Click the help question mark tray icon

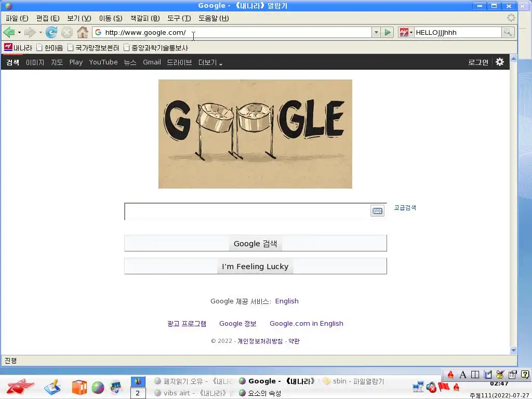[525, 375]
